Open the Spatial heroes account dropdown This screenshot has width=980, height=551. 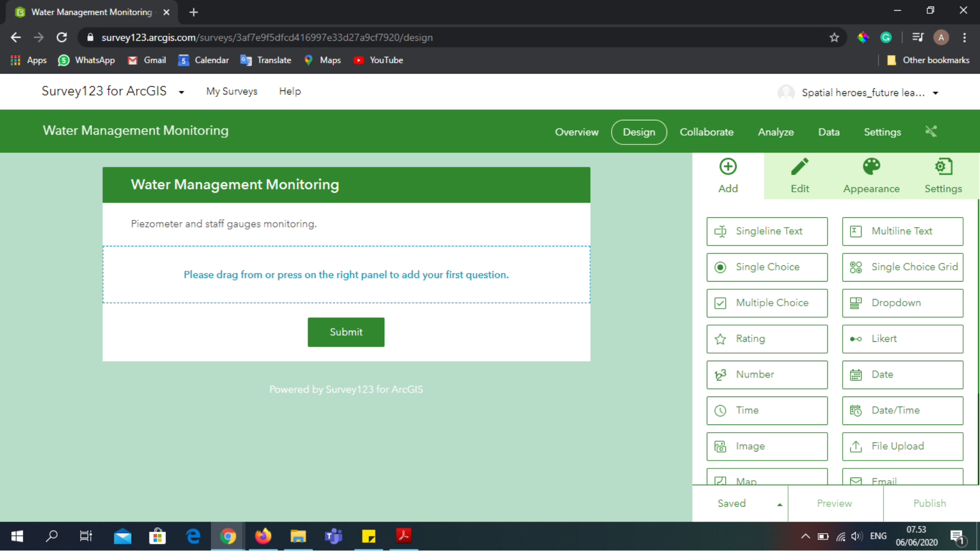[x=936, y=93]
